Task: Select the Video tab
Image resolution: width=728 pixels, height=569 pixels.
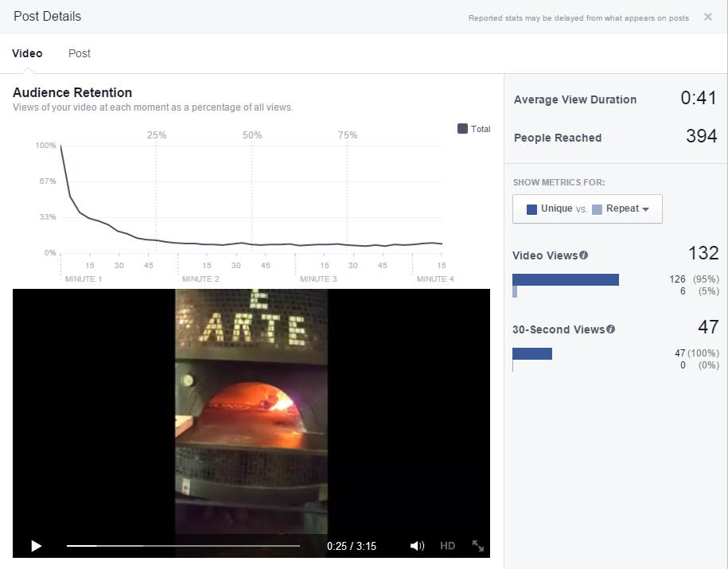Action: 27,53
